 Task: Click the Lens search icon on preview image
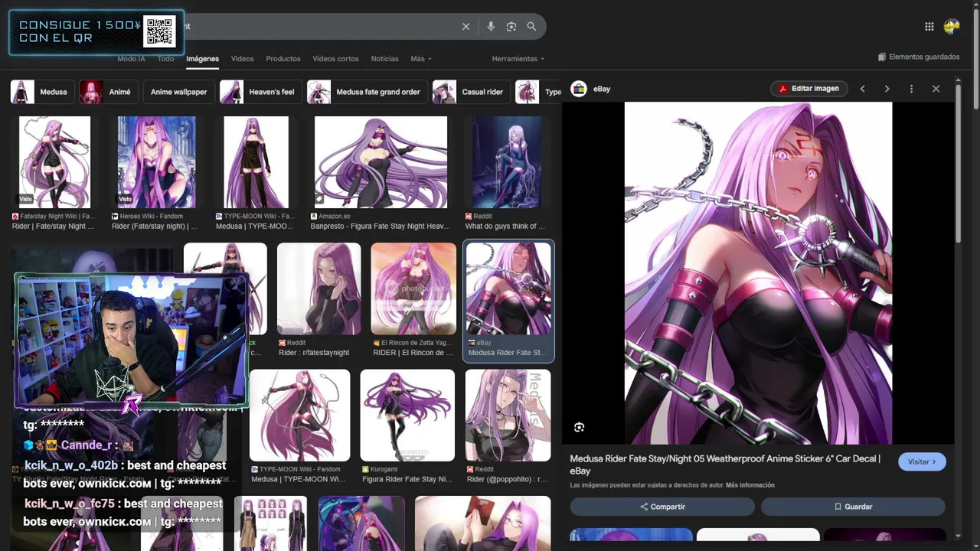tap(579, 427)
